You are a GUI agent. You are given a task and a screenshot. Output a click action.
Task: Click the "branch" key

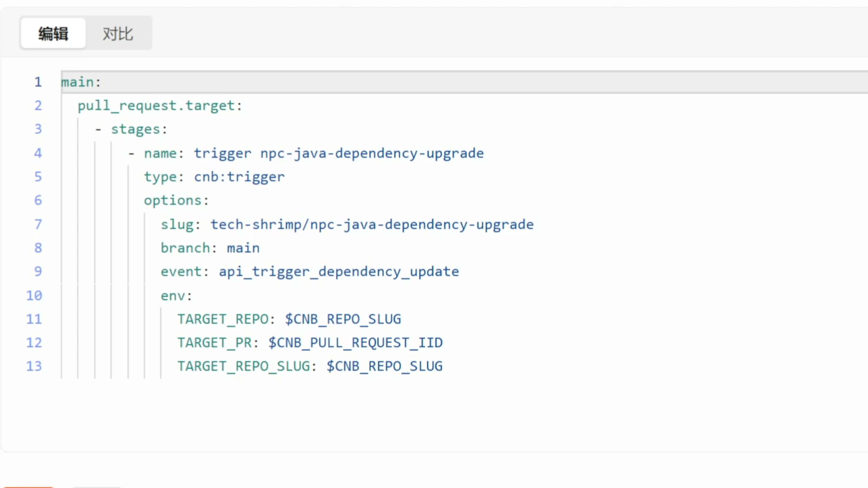pos(185,248)
